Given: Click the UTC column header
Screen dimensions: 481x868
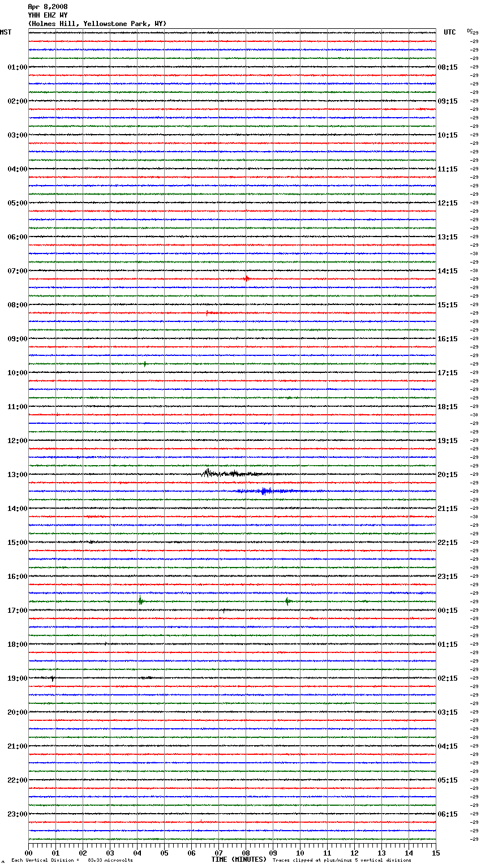Looking at the screenshot, I should coord(450,32).
